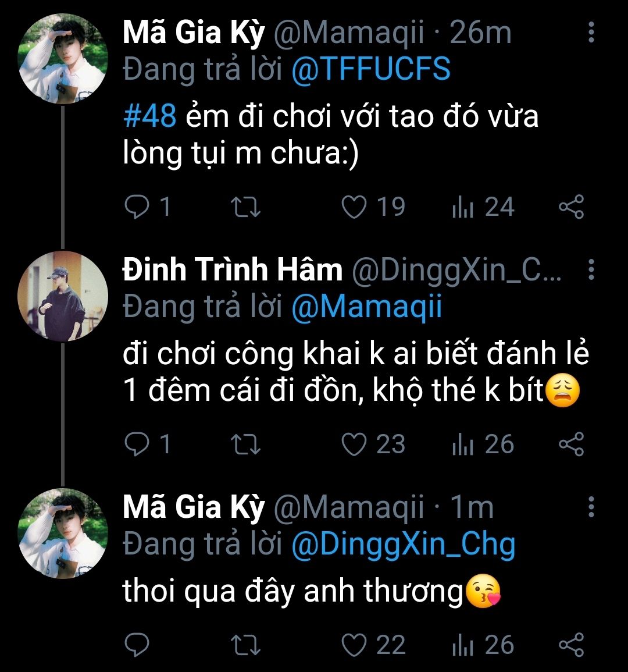Image resolution: width=628 pixels, height=672 pixels.
Task: Reply to the 'thoi qua đây anh thương' tweet
Action: coord(137,645)
